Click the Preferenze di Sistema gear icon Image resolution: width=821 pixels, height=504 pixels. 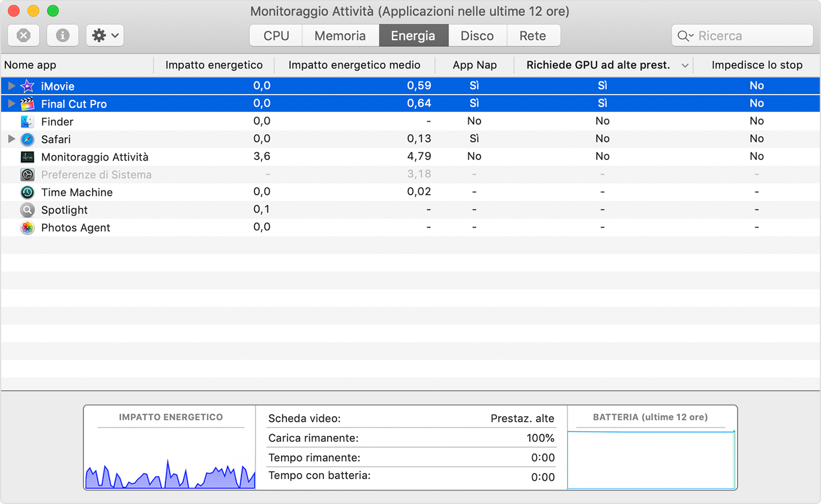(x=27, y=174)
